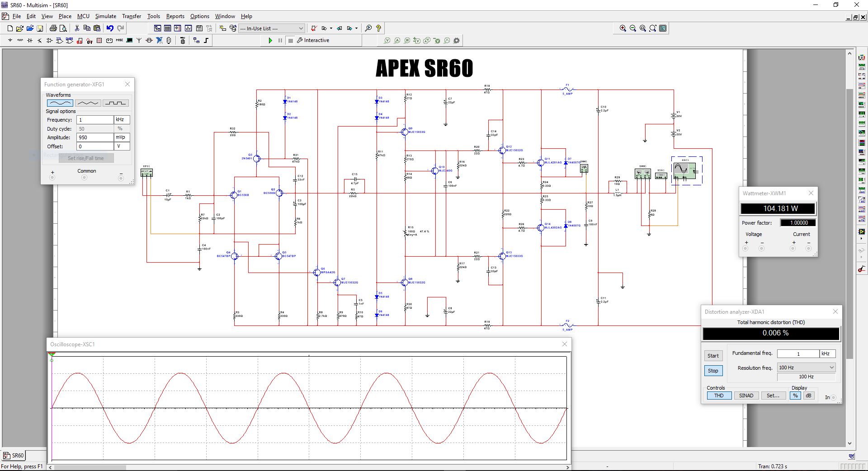Open Amplitude mVp unit selector
This screenshot has height=471, width=868.
click(x=122, y=137)
